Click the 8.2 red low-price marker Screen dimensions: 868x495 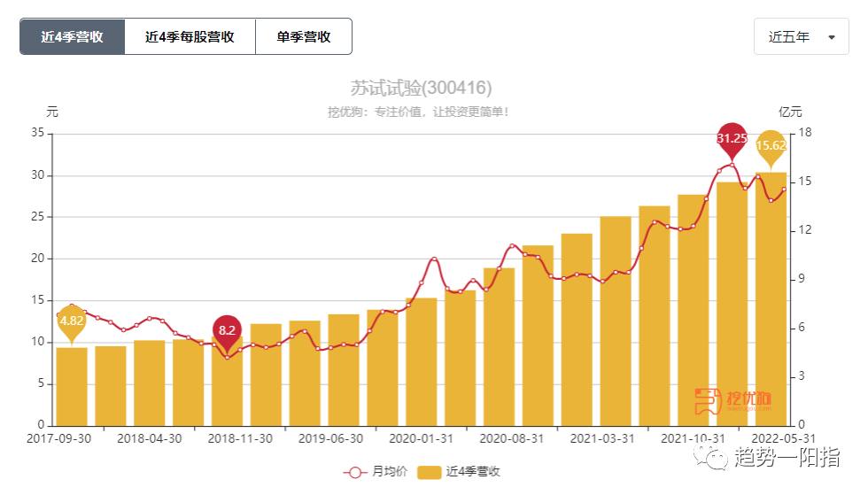(227, 332)
